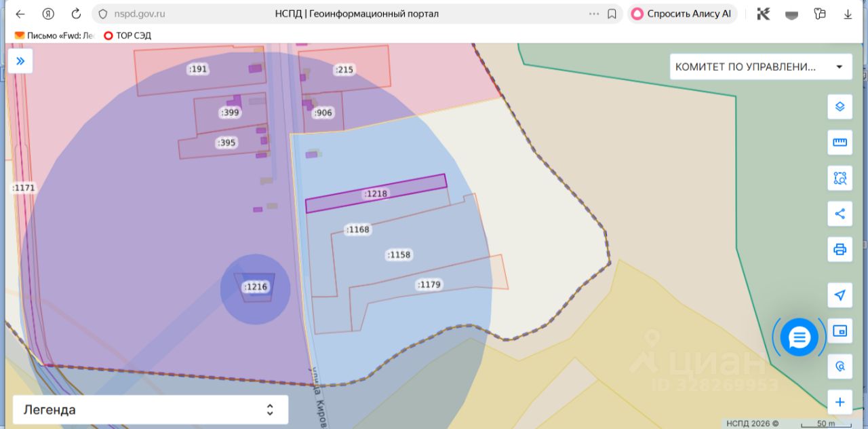Click the НСПД 2026 © attribution

click(x=753, y=424)
